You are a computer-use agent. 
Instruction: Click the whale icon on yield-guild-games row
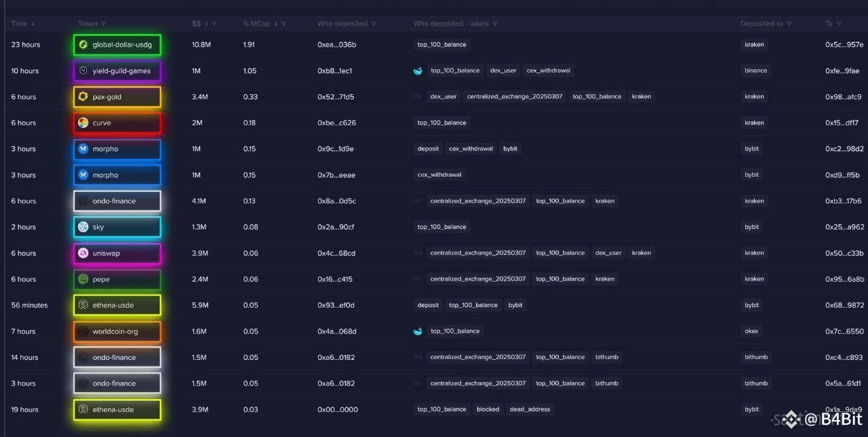coord(418,70)
